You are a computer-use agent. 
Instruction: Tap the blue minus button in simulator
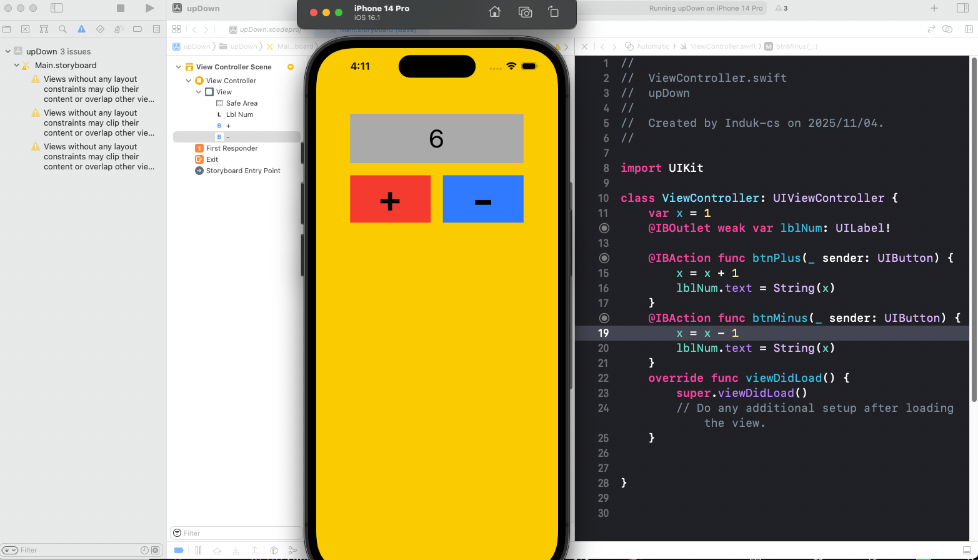tap(482, 199)
